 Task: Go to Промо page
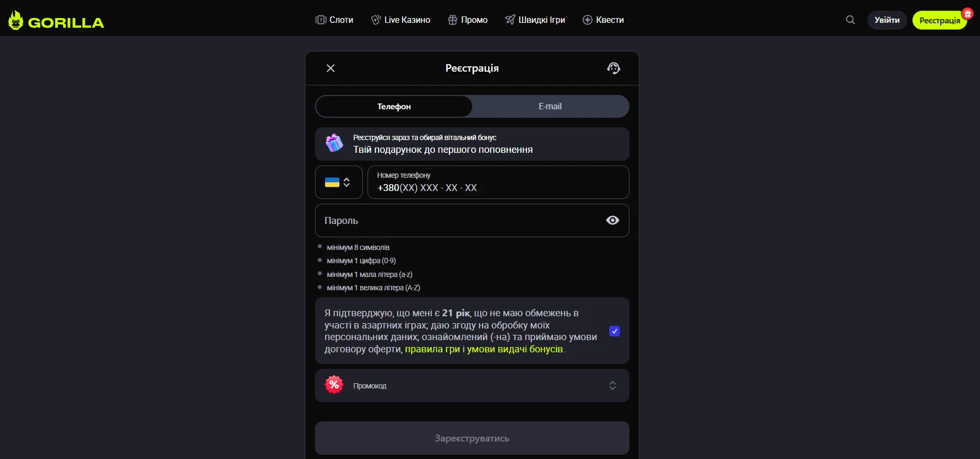pos(467,20)
